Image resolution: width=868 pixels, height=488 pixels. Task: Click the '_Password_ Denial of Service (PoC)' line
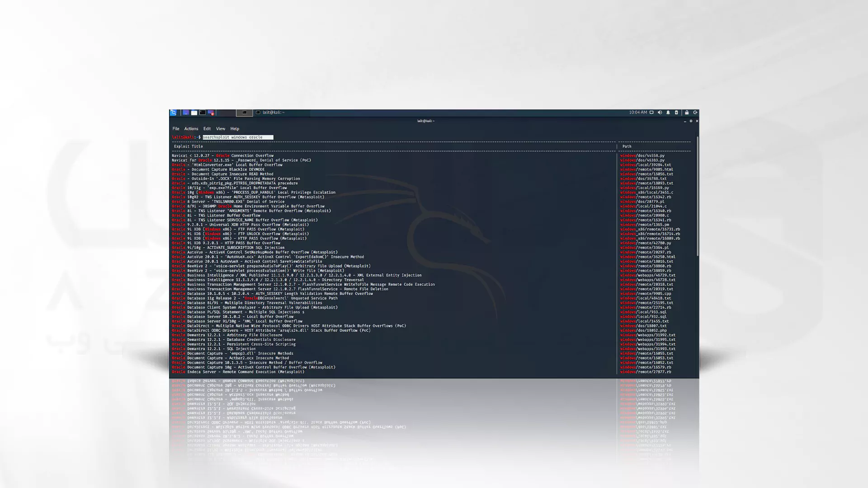pos(241,160)
